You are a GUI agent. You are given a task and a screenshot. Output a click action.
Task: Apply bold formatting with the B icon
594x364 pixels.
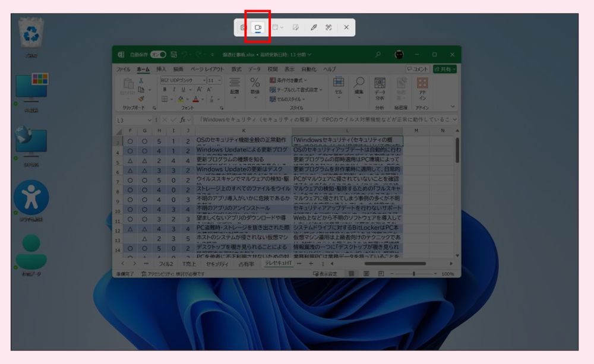click(x=165, y=90)
